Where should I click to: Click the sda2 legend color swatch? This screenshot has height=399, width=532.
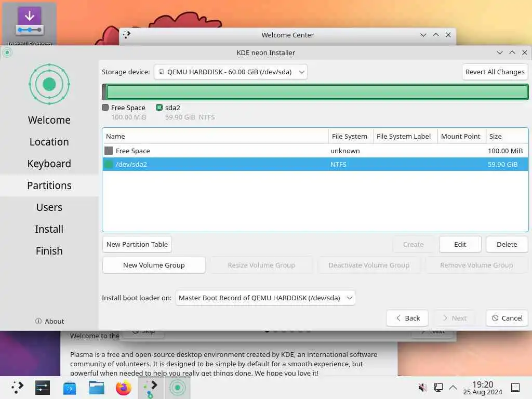point(159,108)
